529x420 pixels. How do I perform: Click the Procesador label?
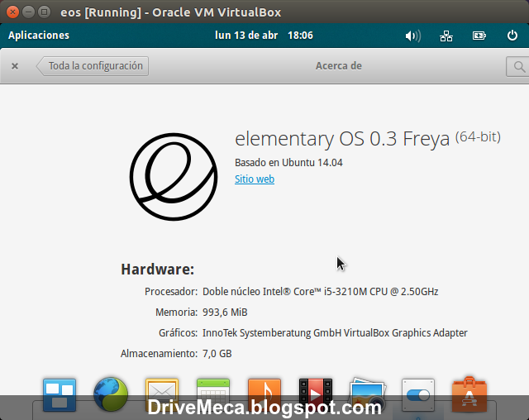pos(171,292)
